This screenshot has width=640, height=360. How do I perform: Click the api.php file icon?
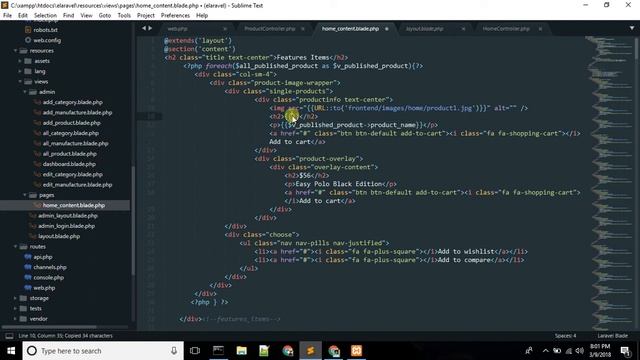[28, 257]
